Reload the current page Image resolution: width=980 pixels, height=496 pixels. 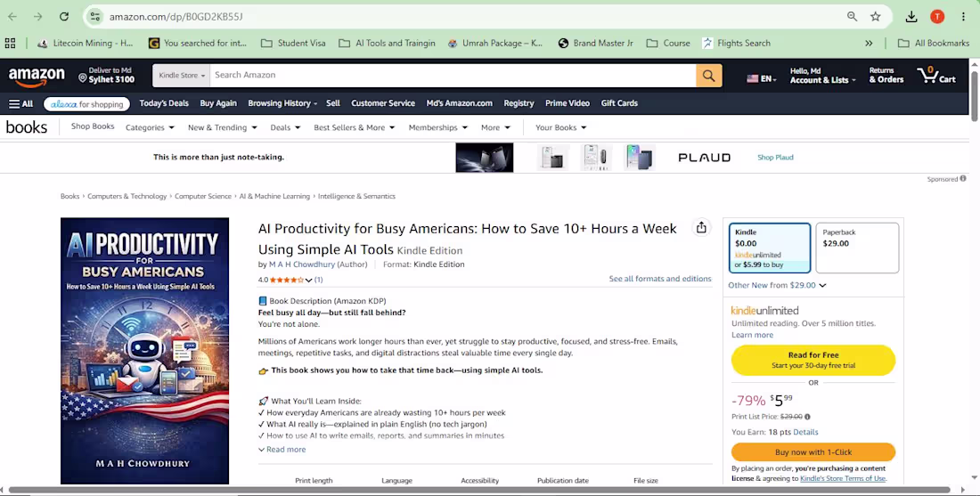point(64,17)
